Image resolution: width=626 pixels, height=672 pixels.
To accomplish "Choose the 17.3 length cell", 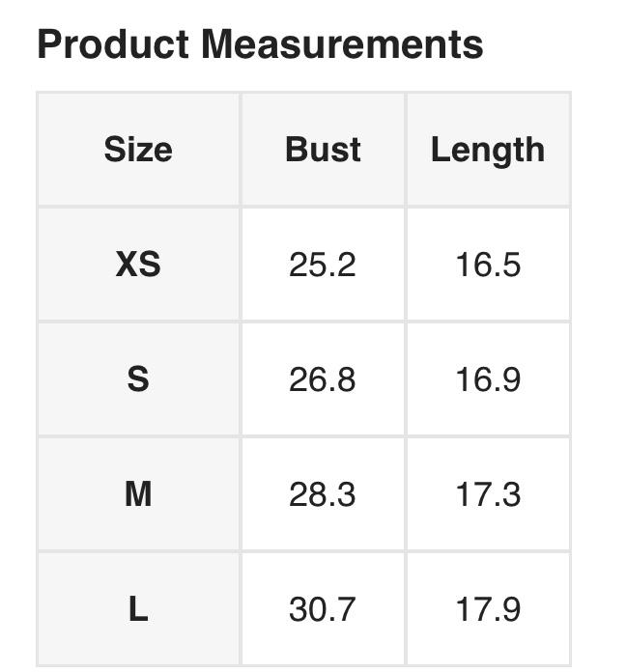I will (x=488, y=494).
